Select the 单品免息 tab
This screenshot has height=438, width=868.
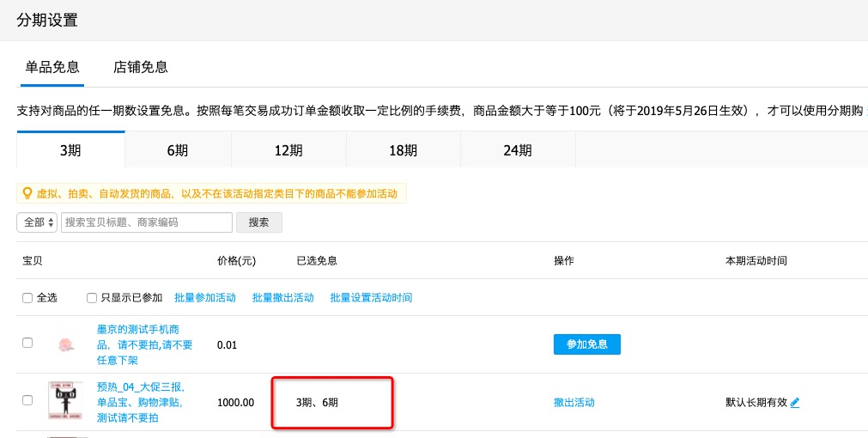(52, 67)
